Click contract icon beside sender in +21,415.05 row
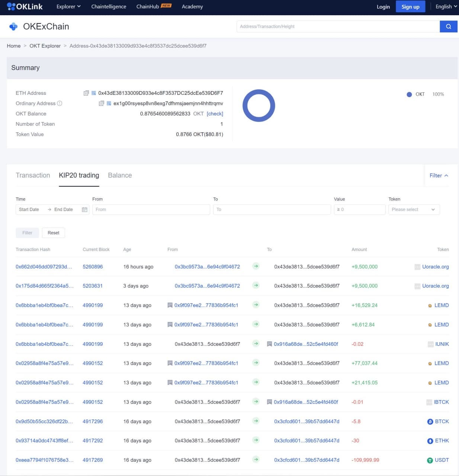Screen dimensions: 459x476 pos(170,383)
